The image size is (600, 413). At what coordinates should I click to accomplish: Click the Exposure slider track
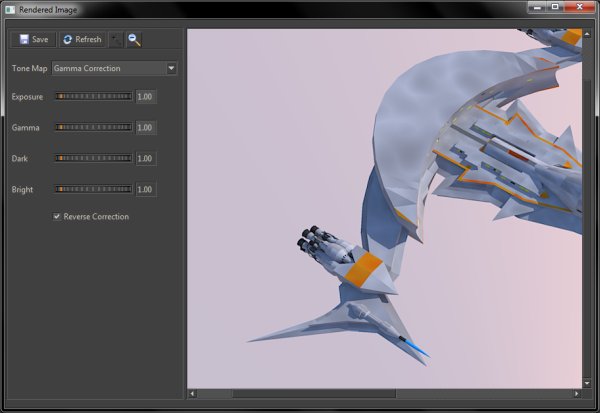tap(93, 98)
